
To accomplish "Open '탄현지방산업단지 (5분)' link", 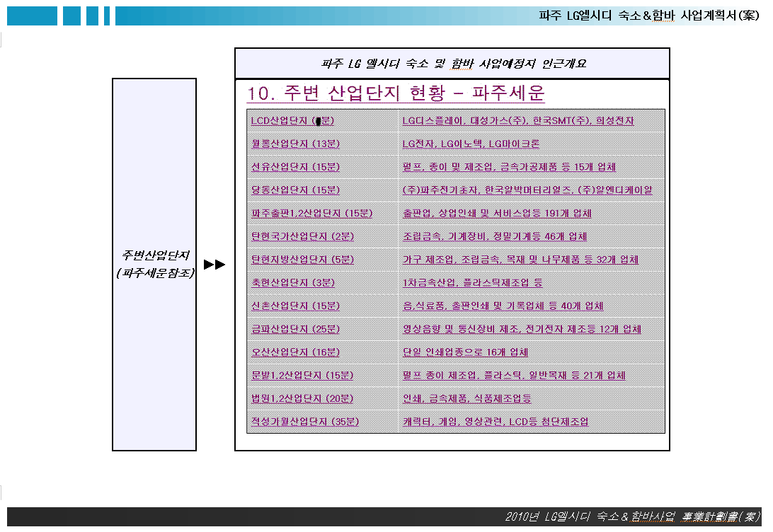I will (303, 260).
